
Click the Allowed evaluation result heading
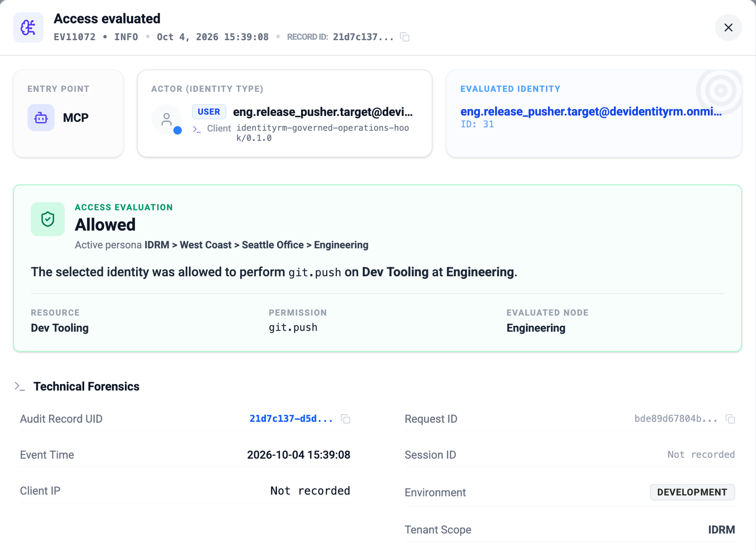tap(105, 225)
